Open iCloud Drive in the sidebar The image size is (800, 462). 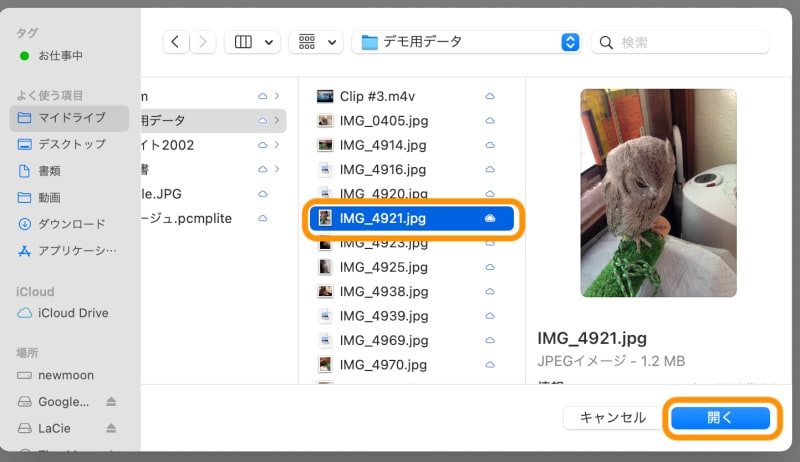pos(69,313)
